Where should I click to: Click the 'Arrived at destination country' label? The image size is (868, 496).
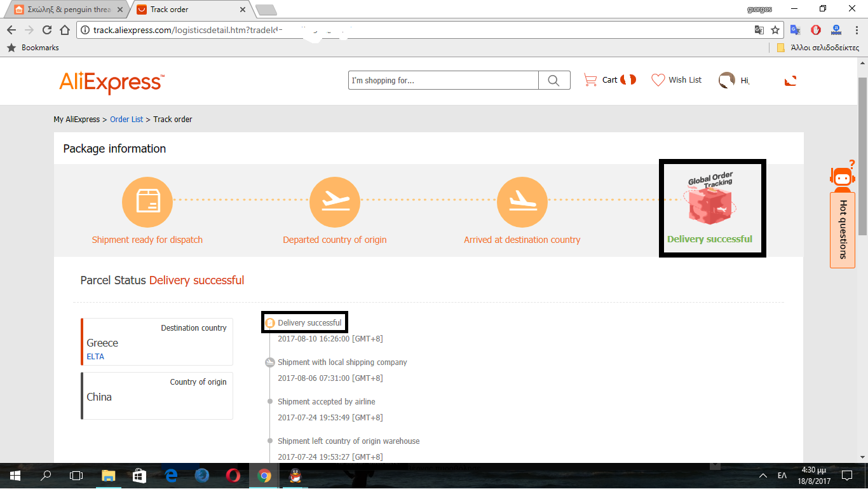point(522,240)
